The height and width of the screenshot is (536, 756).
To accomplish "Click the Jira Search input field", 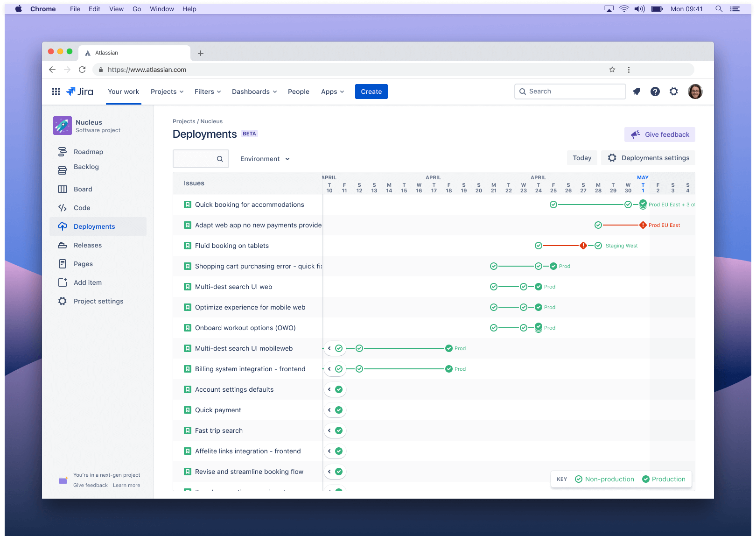I will 570,92.
